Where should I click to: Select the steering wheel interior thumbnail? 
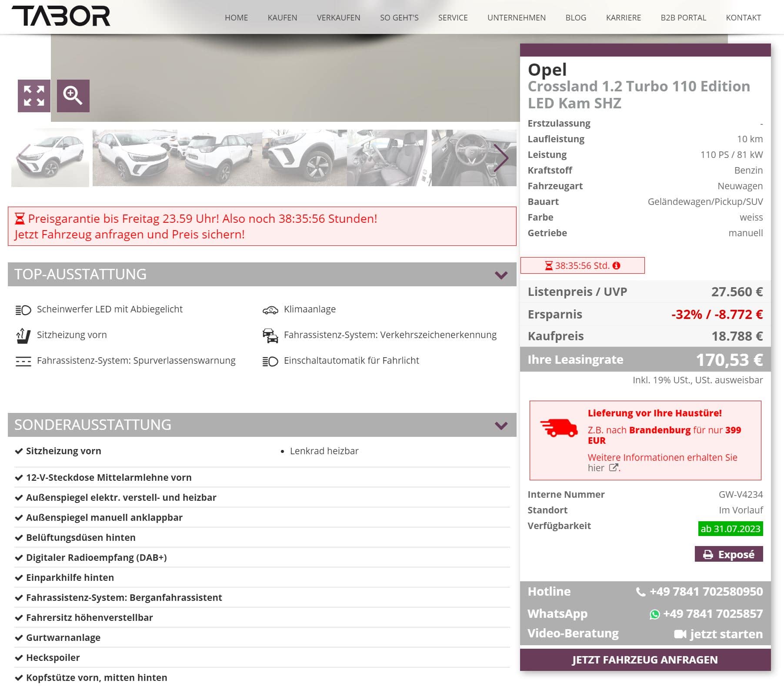[474, 158]
